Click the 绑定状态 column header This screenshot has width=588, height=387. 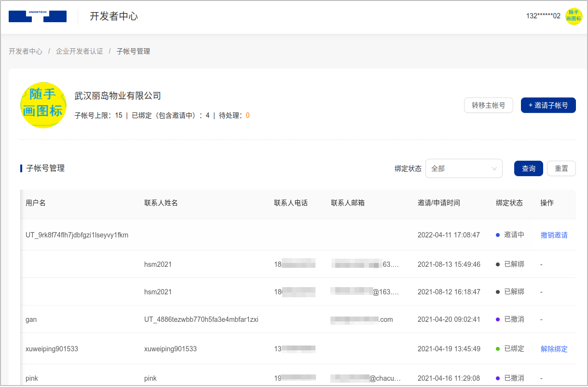coord(509,203)
